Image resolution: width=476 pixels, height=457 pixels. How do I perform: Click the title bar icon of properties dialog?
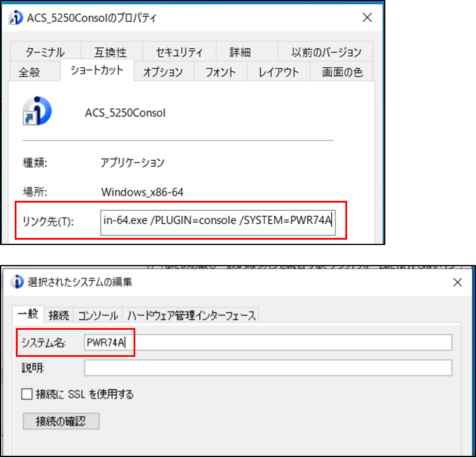[15, 18]
